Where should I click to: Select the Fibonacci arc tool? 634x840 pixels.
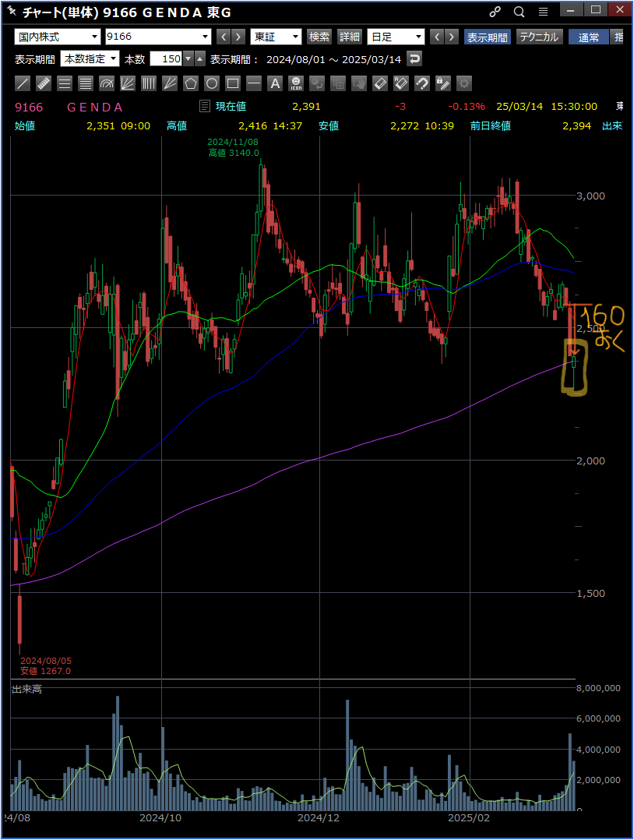click(107, 83)
